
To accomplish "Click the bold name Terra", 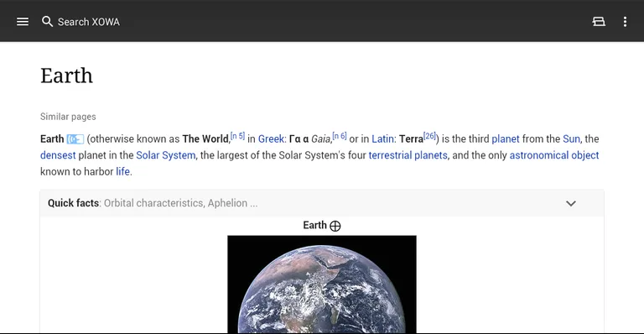I will [411, 138].
